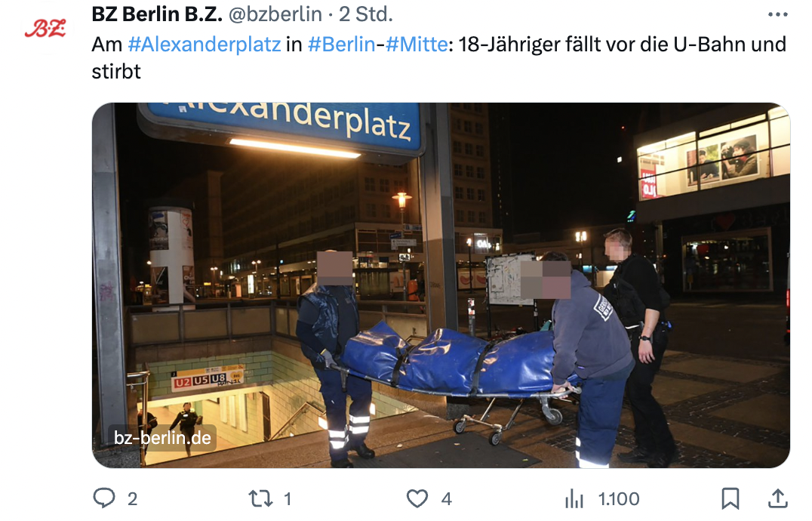Viewport: 812px width, 521px height.
Task: Follow the #Berlin hashtag
Action: click(x=341, y=45)
